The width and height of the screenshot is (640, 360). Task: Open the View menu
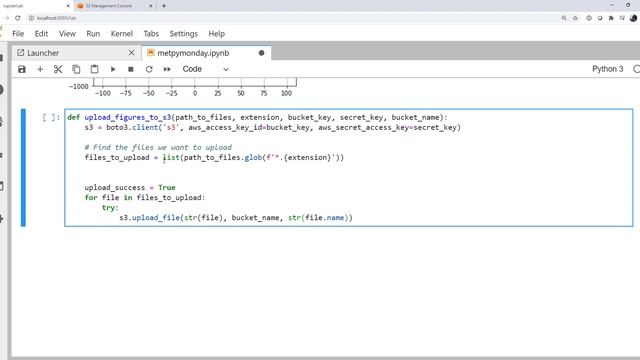(x=67, y=34)
